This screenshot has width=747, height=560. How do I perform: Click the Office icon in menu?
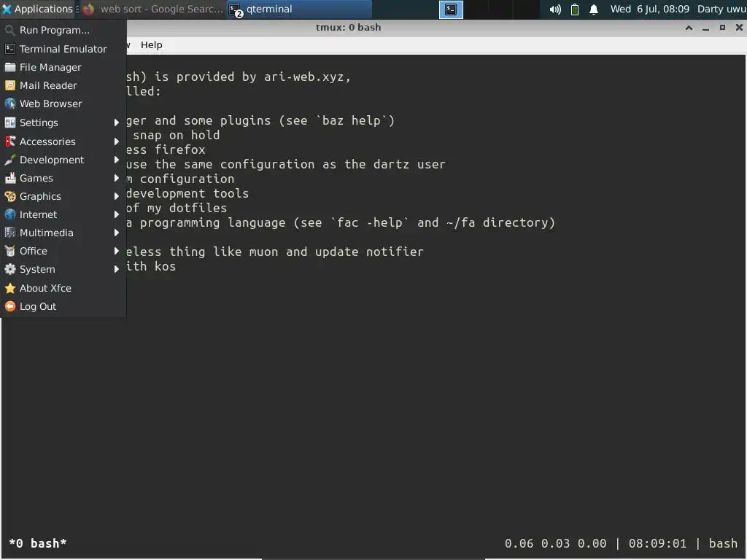[x=9, y=251]
